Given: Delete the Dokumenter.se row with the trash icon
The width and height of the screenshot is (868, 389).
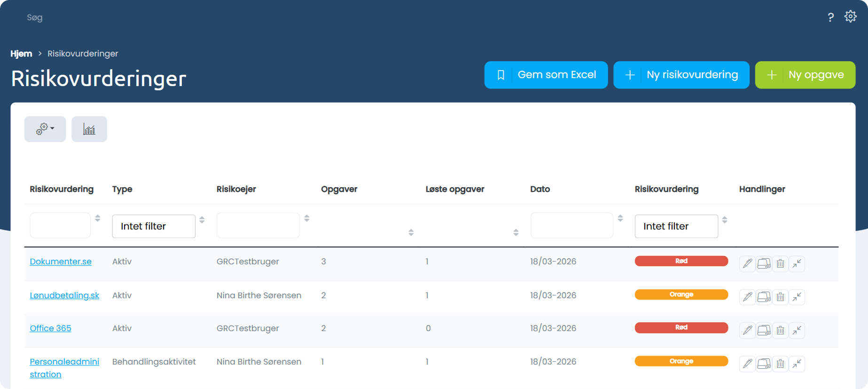Looking at the screenshot, I should pyautogui.click(x=780, y=263).
